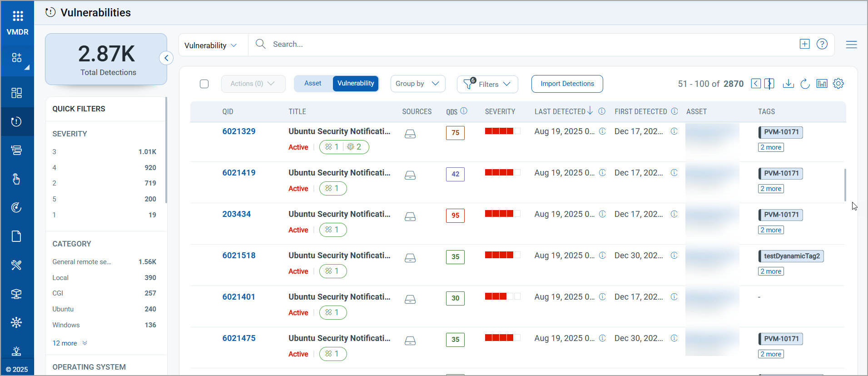Screen dimensions: 868x376
Task: Click the download detections icon
Action: pyautogui.click(x=788, y=84)
